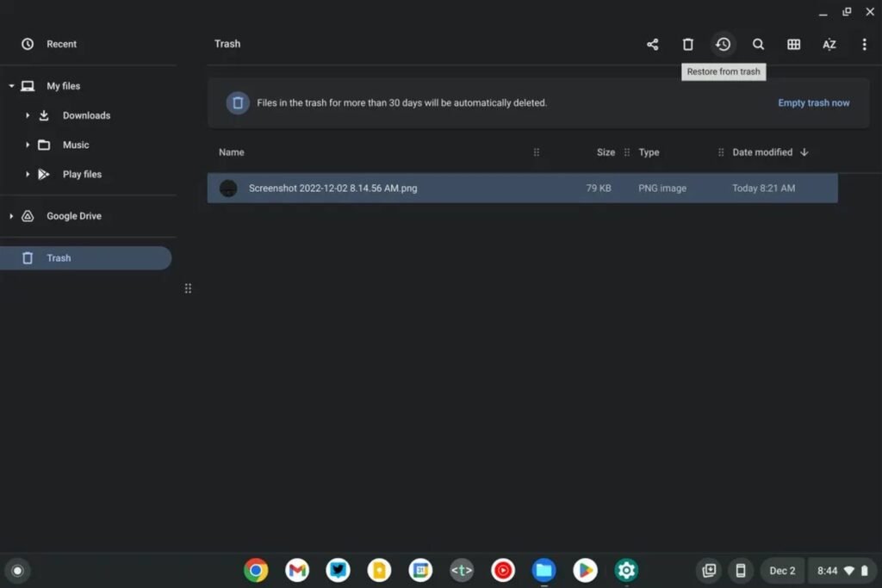Click the Screenshot file thumbnail
The height and width of the screenshot is (588, 882).
[228, 188]
